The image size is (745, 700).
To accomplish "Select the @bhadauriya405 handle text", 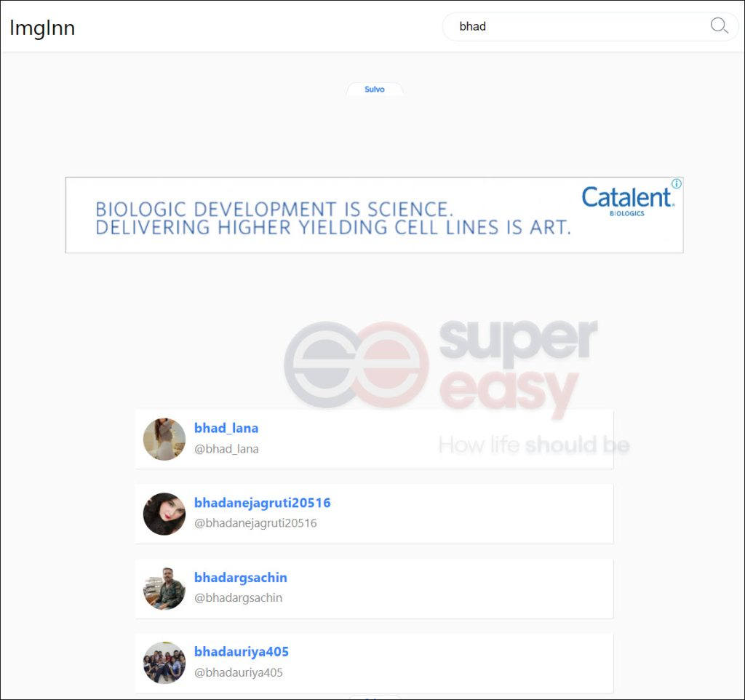I will pos(239,672).
